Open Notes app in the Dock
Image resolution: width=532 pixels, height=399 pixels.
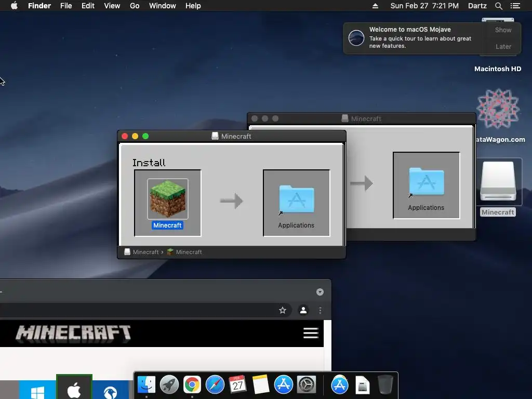tap(261, 385)
